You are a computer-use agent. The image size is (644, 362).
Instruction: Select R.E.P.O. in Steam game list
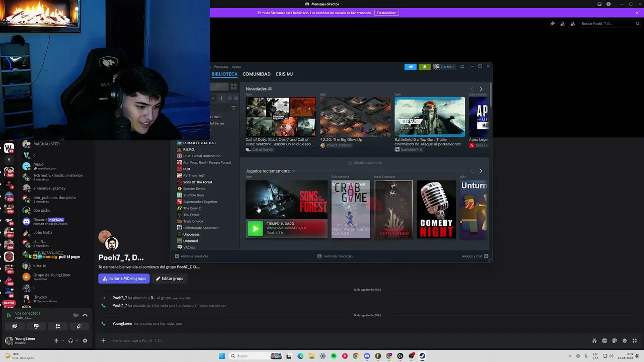(x=189, y=149)
